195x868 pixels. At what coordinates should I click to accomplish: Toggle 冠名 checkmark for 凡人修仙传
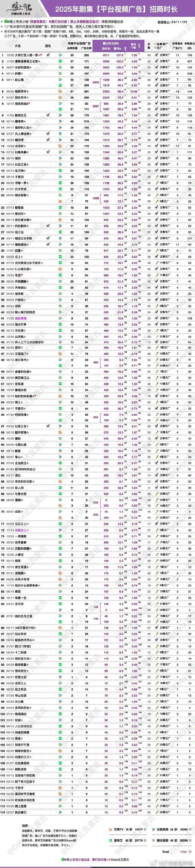(48, 133)
